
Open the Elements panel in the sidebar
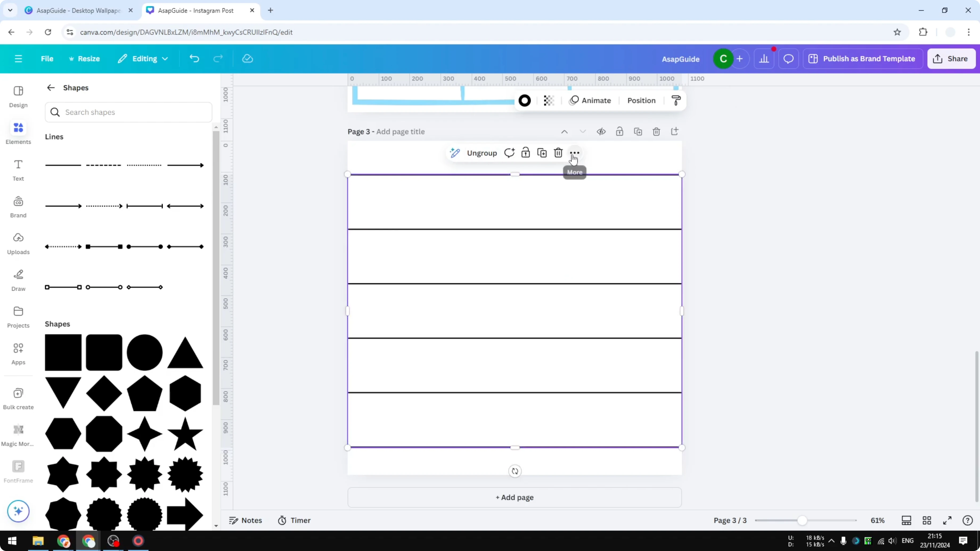pos(18,132)
